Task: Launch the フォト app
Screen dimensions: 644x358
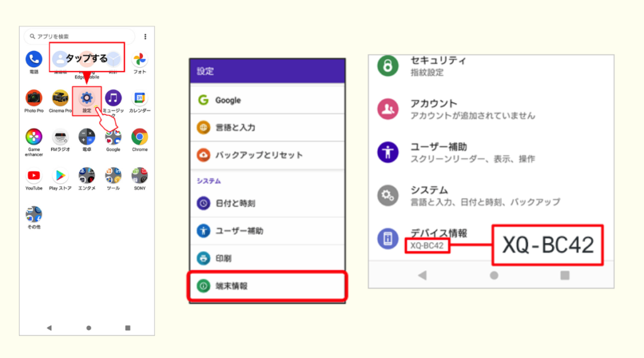Action: coord(140,60)
